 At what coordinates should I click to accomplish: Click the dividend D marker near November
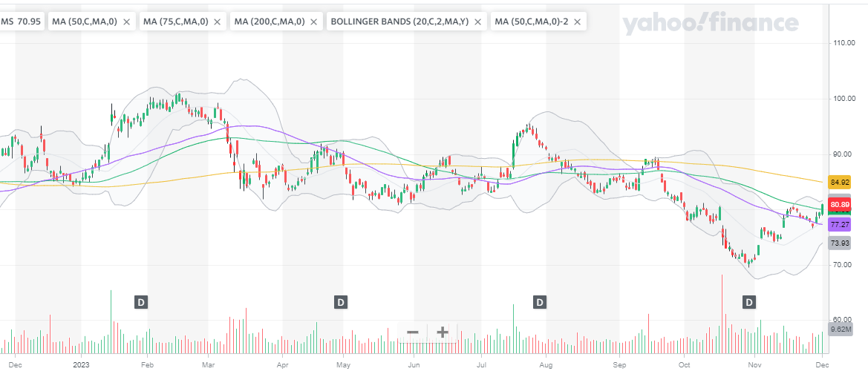750,302
